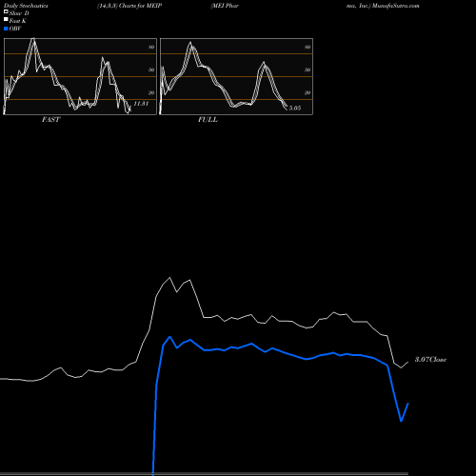The height and width of the screenshot is (476, 476).
Task: Click the 20 axis label in FAST chart
Action: tap(151, 92)
